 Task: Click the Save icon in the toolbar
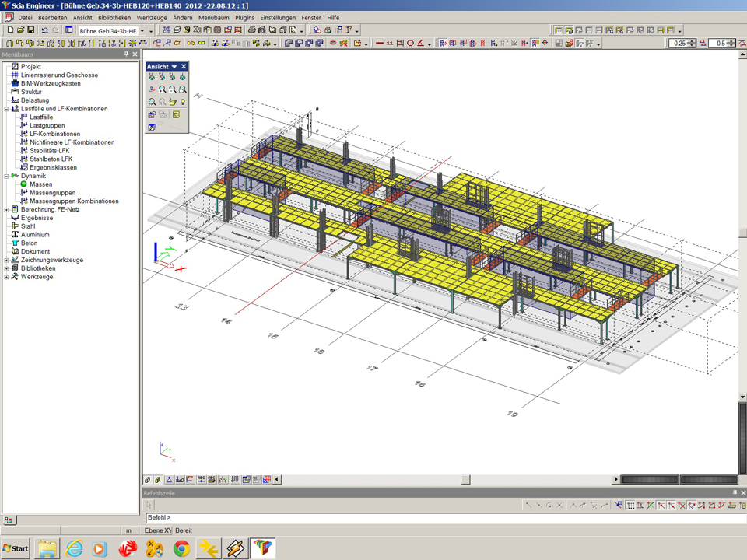pos(30,30)
